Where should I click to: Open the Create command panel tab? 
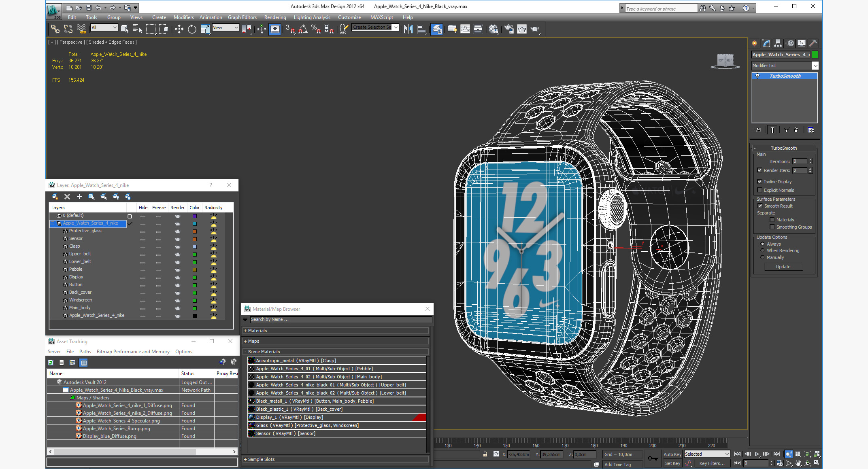click(754, 43)
